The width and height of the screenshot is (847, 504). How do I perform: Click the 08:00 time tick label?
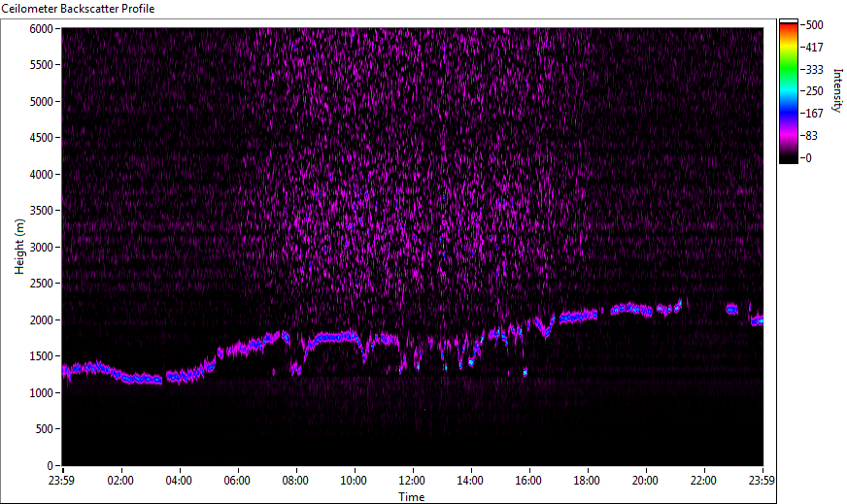tap(295, 481)
